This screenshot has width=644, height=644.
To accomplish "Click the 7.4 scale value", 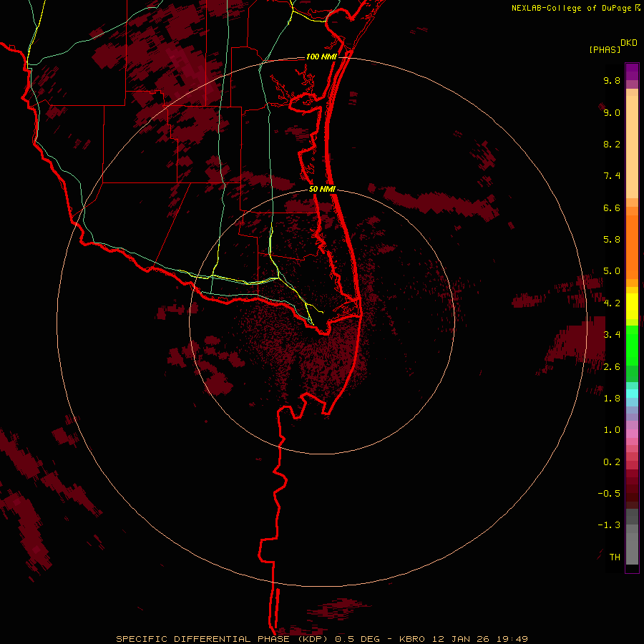I will tap(612, 176).
